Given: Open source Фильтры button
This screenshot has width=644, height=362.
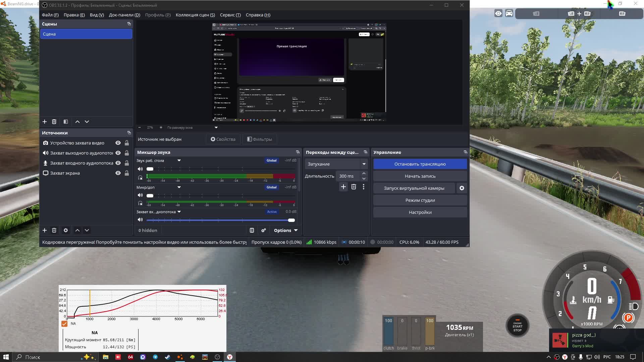Looking at the screenshot, I should point(260,139).
